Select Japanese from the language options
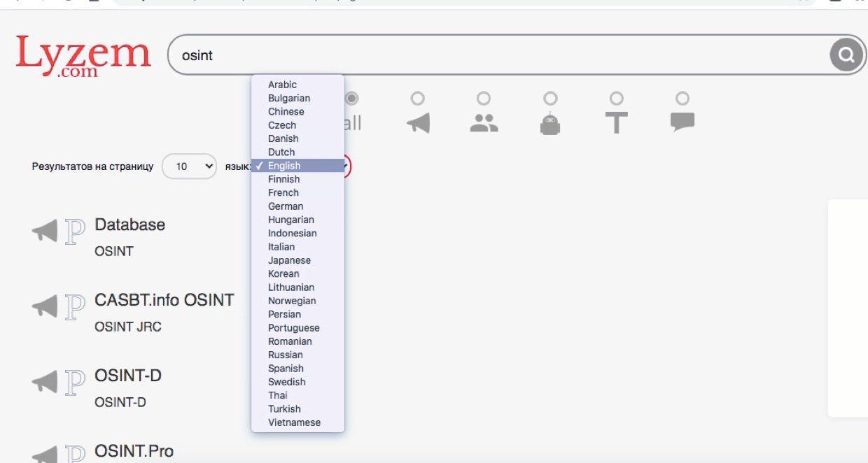 297,260
